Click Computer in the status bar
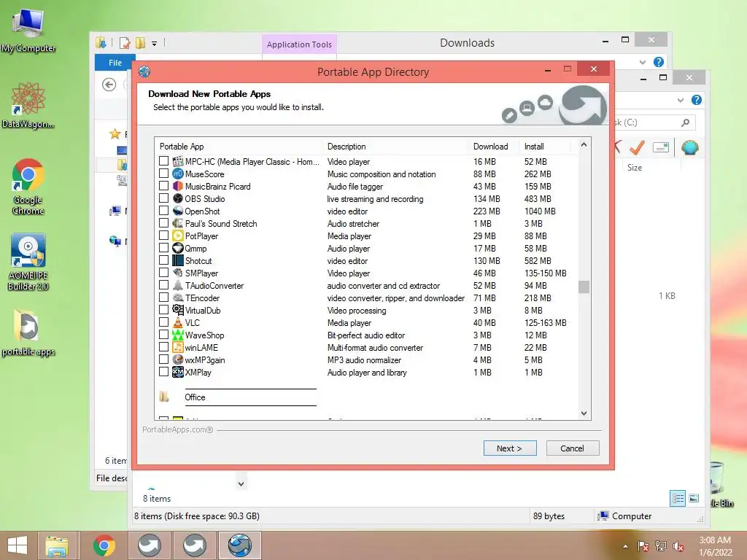 tap(625, 516)
